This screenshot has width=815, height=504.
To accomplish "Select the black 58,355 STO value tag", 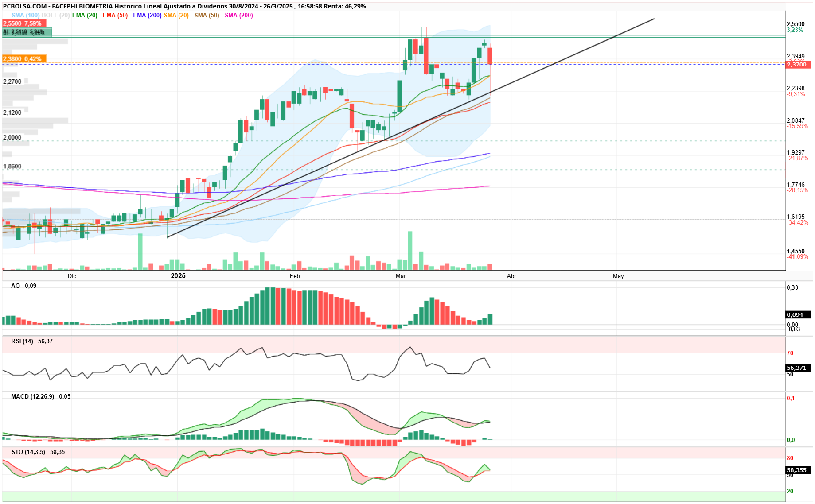I will pyautogui.click(x=798, y=470).
